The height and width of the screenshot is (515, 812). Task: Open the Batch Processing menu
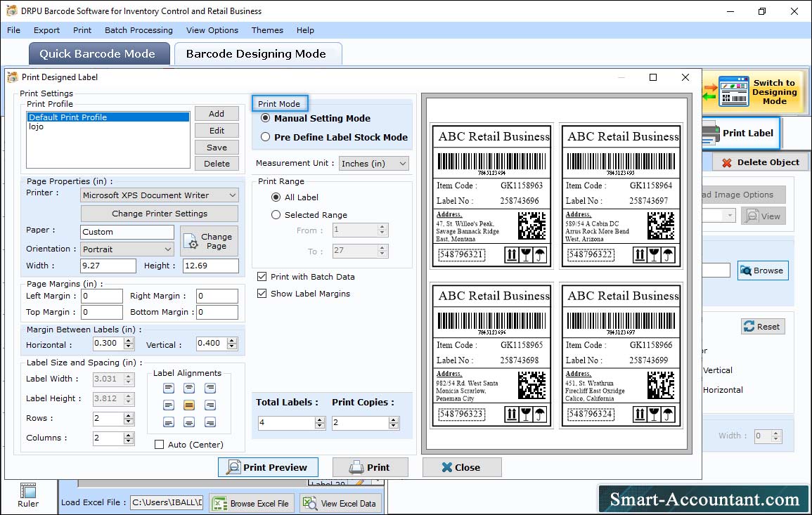138,30
